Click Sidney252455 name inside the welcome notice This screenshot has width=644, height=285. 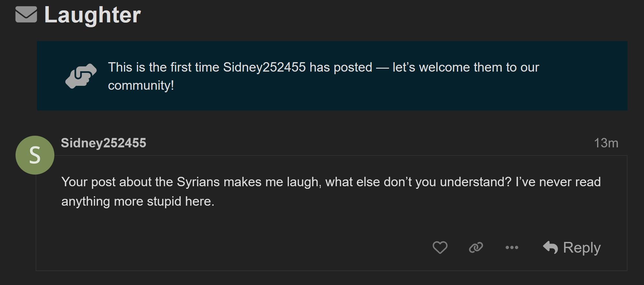264,67
